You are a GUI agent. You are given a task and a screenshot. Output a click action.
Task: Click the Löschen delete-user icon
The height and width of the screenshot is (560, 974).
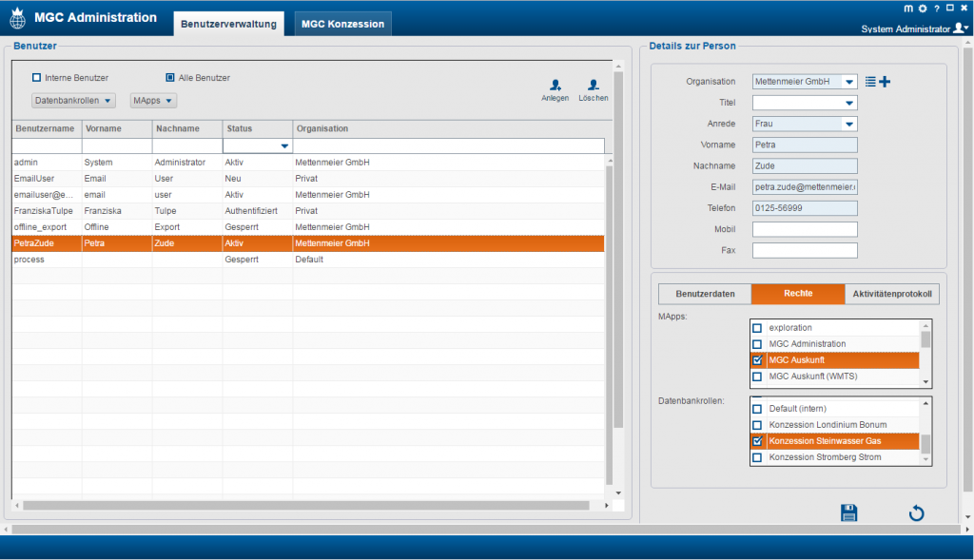[593, 86]
